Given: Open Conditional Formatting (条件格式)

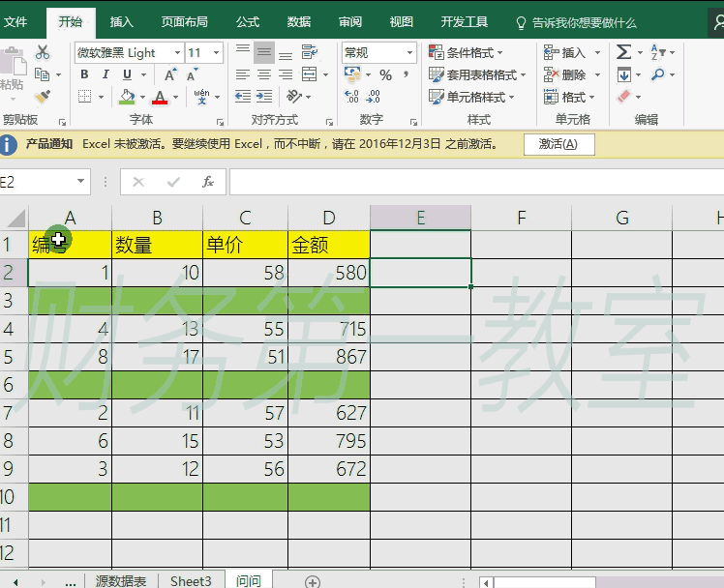Looking at the screenshot, I should point(466,52).
